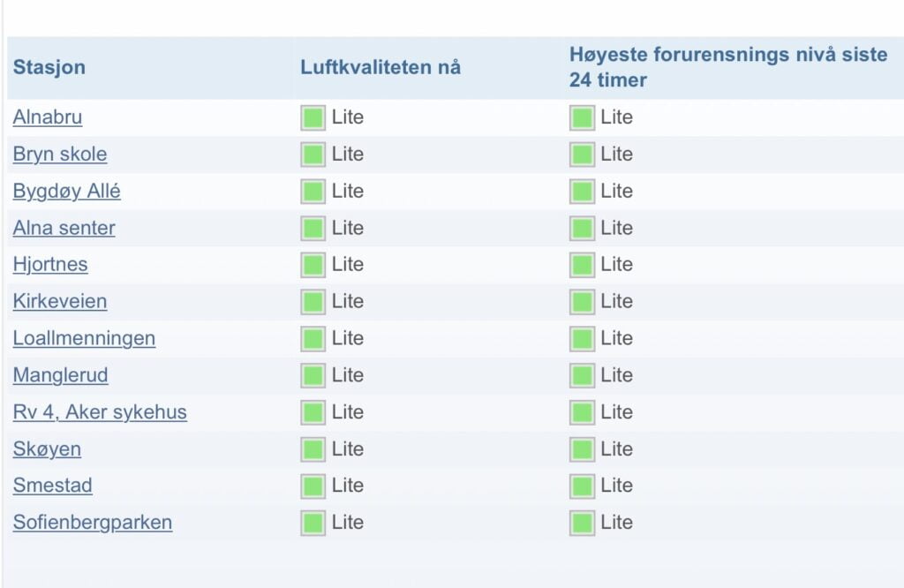Open Loallmenningen station details
This screenshot has width=904, height=588.
tap(84, 338)
